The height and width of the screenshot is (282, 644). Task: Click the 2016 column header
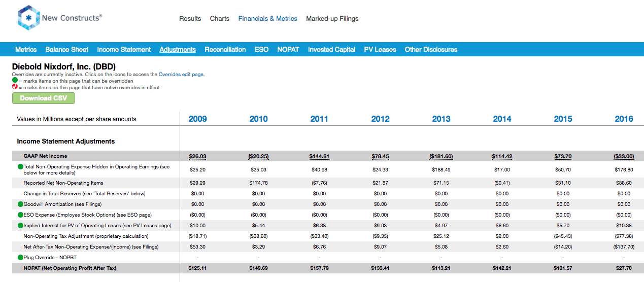point(624,119)
